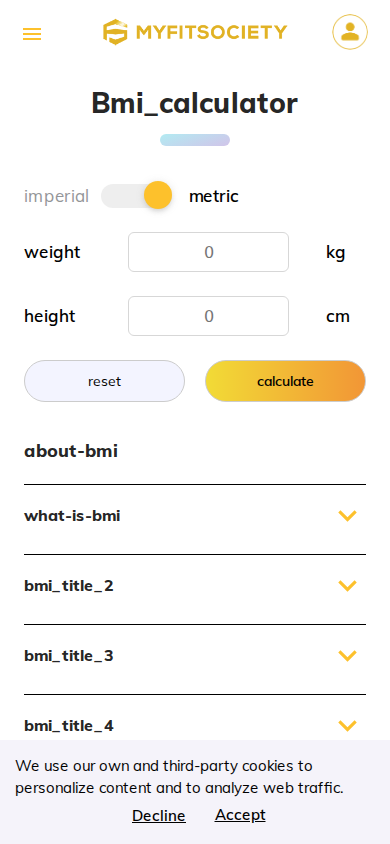Click the about-bmi heading
390x844 pixels.
tap(71, 451)
